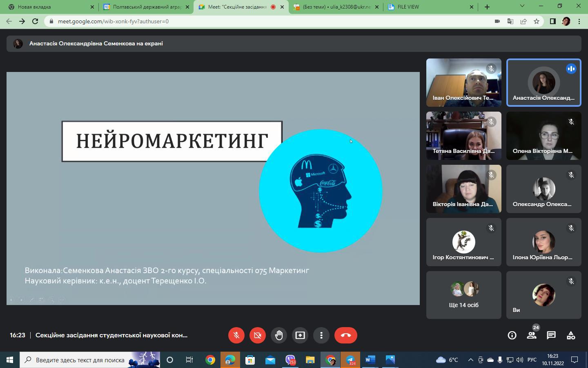Show the participants list of 24 people
588x368 pixels.
532,335
